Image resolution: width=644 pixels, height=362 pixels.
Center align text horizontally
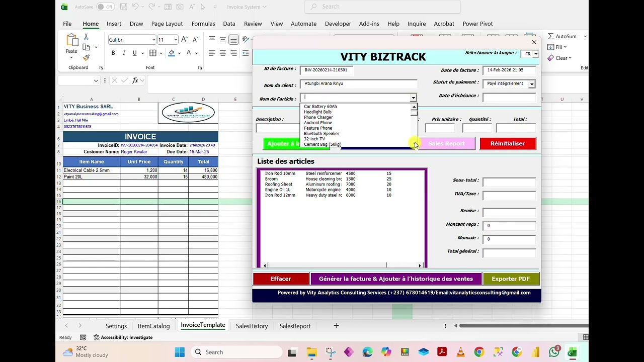223,53
